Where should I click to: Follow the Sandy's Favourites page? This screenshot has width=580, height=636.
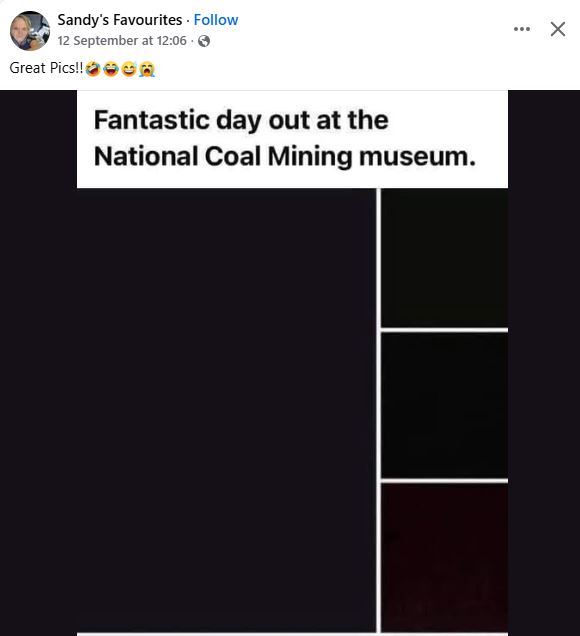(216, 20)
